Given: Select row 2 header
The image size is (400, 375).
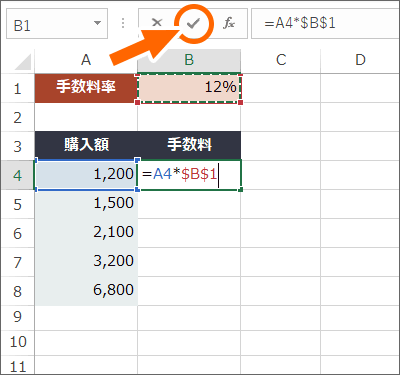Looking at the screenshot, I should [17, 117].
